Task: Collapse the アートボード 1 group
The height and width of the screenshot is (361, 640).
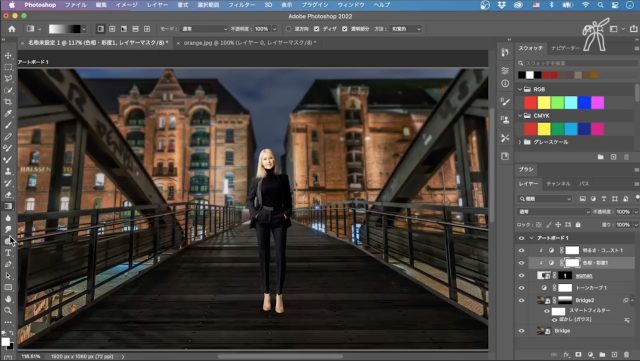Action: [531, 238]
